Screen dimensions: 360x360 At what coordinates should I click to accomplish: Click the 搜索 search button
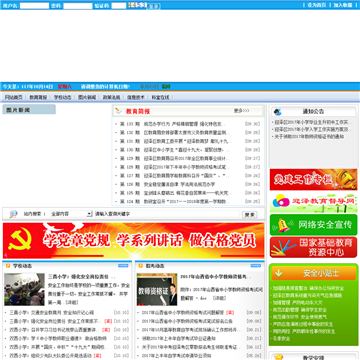(x=249, y=215)
